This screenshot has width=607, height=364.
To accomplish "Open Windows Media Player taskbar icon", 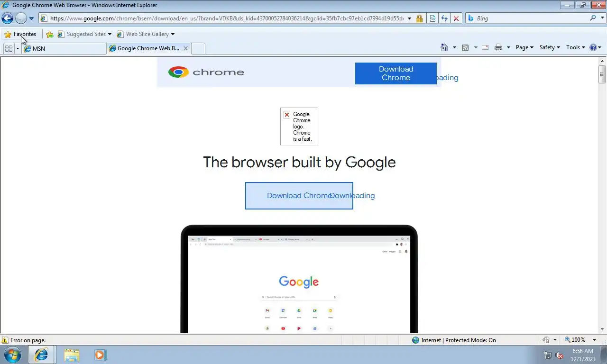I will (101, 355).
